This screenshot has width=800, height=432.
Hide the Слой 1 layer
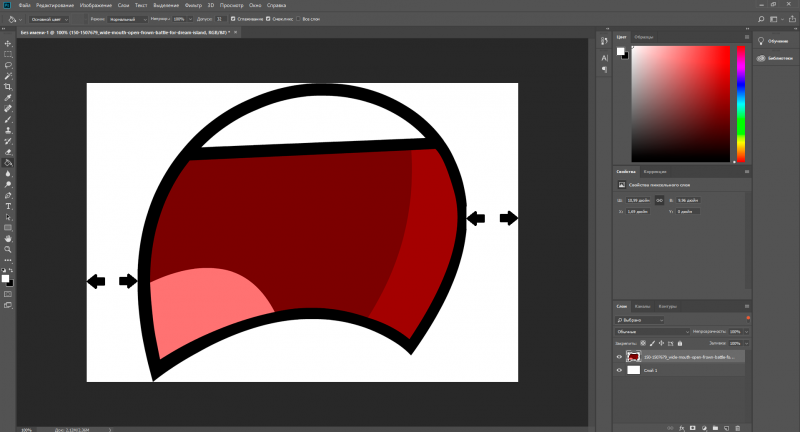pyautogui.click(x=619, y=370)
